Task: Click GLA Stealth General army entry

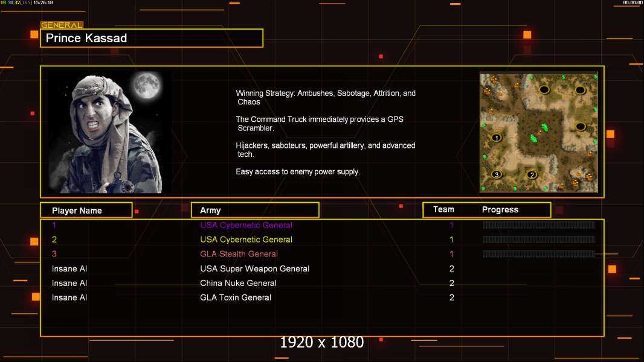Action: pyautogui.click(x=239, y=254)
